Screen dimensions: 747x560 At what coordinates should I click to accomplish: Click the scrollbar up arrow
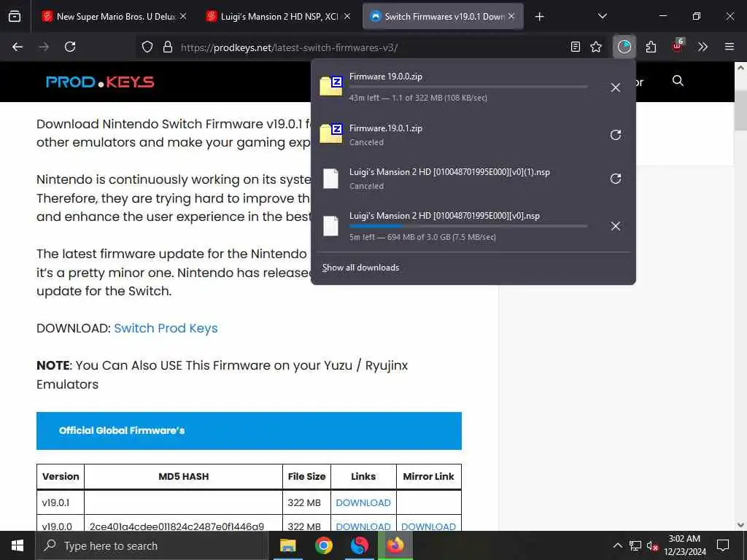740,68
